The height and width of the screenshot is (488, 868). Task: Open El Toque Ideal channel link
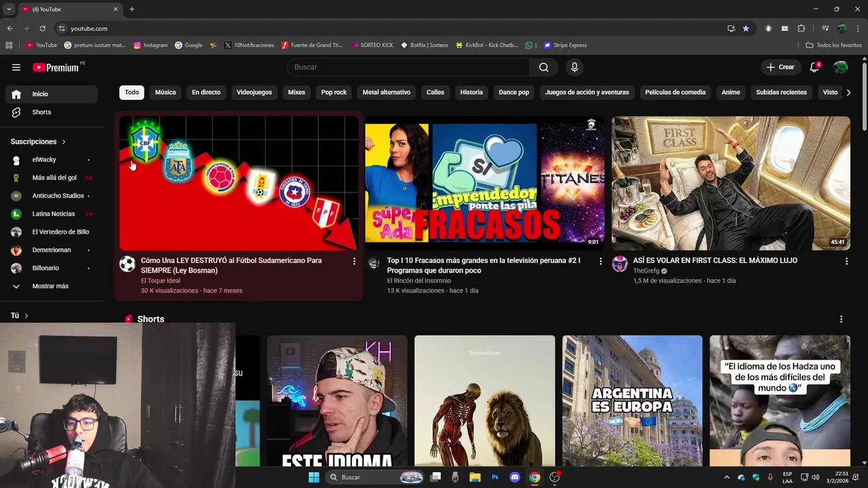click(161, 281)
